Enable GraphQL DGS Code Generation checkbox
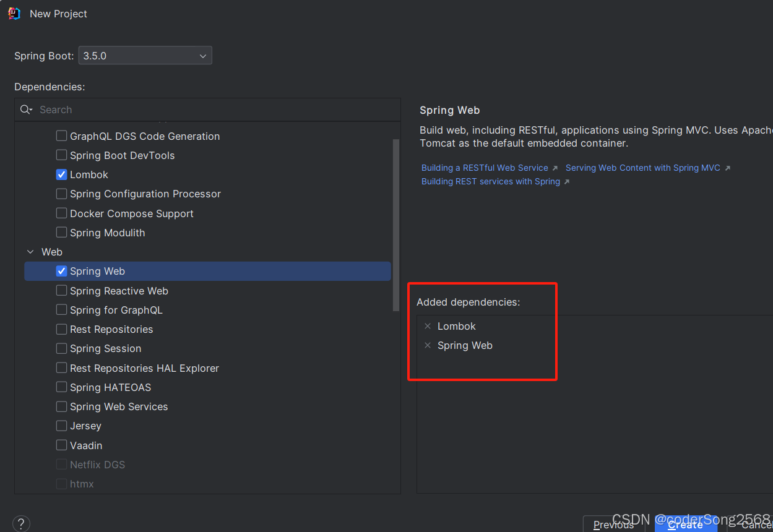773x532 pixels. (61, 136)
